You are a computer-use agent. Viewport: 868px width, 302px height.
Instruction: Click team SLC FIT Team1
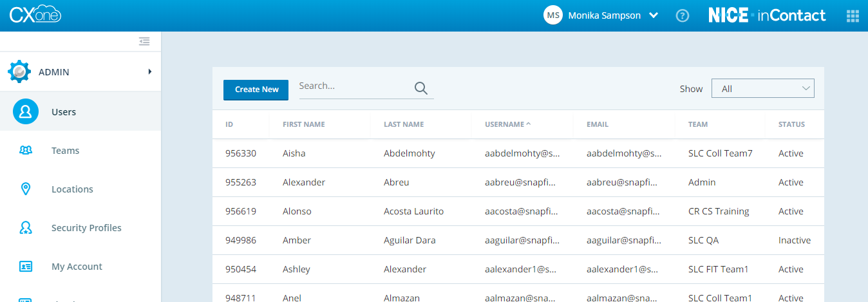(x=719, y=269)
